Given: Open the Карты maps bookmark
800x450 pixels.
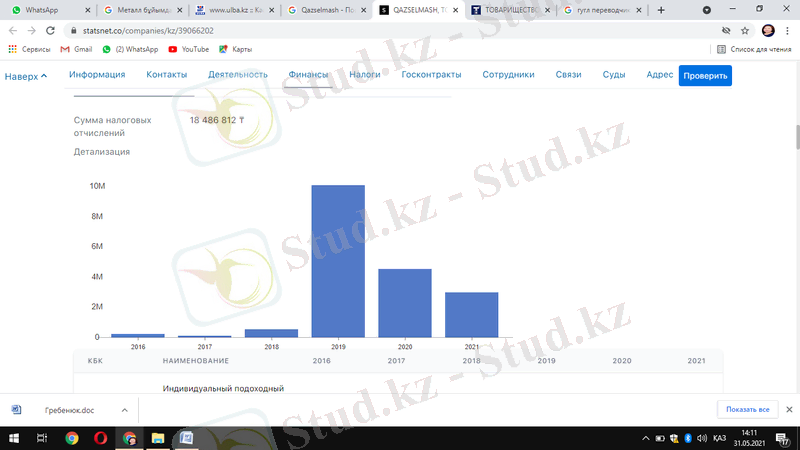Looking at the screenshot, I should (x=235, y=49).
